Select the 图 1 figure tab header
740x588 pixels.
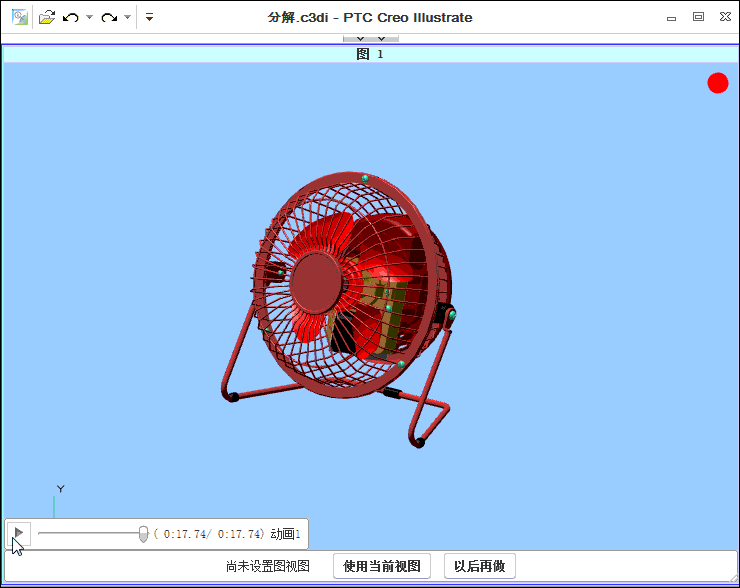coord(370,54)
